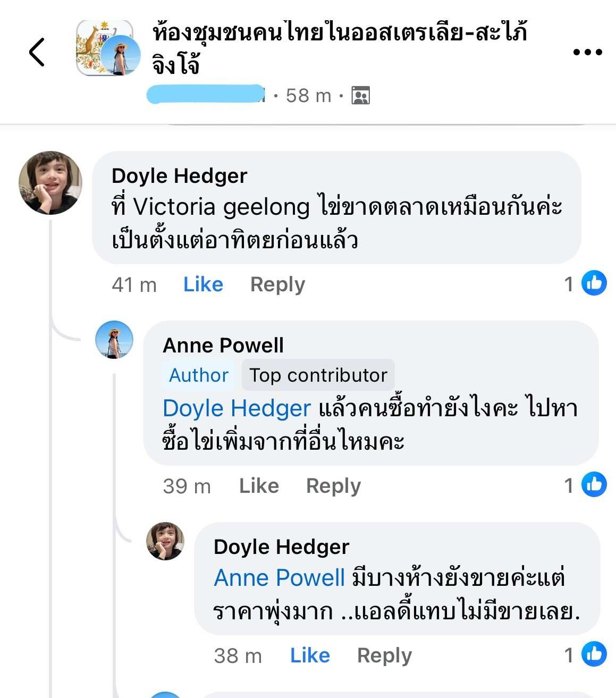Open the Thai community group avatar
This screenshot has height=698, width=616.
(105, 48)
